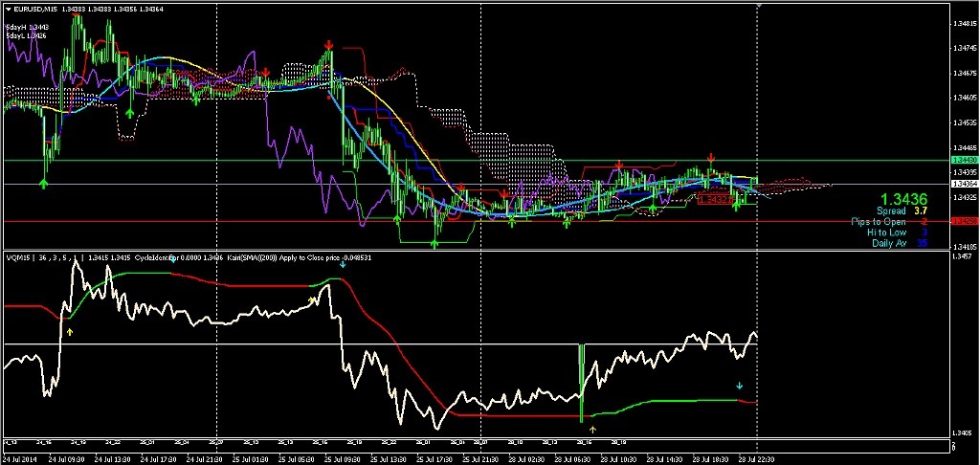The image size is (980, 465).
Task: Click the Pips to Open label
Action: 880,222
